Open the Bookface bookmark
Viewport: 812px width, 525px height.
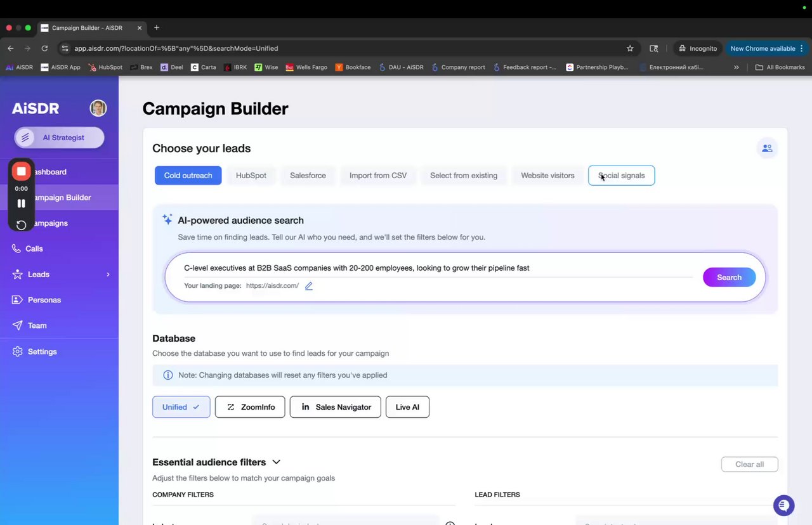353,67
